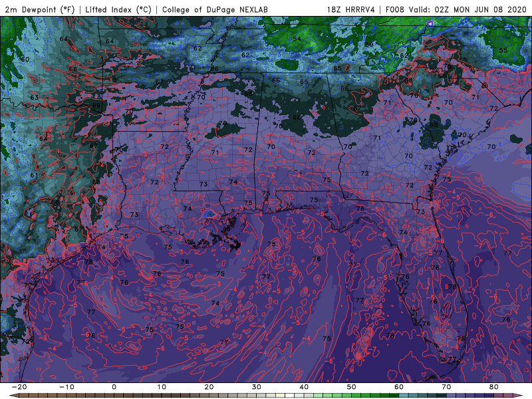
Task: Click the "Lifted Index (°C)" title label
Action: click(118, 9)
